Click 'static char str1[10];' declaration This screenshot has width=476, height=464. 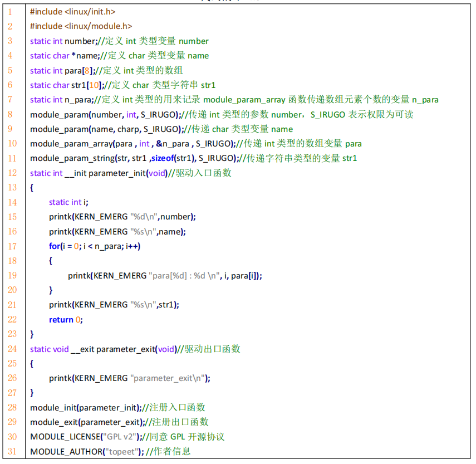click(x=67, y=85)
